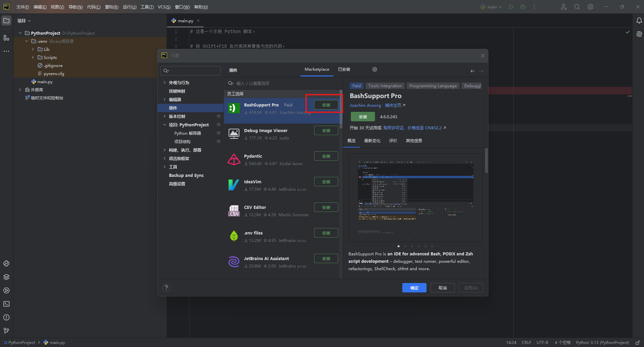Viewport: 644px width, 347px height.
Task: Expand the 构建、执行、部署 settings node
Action: point(164,150)
